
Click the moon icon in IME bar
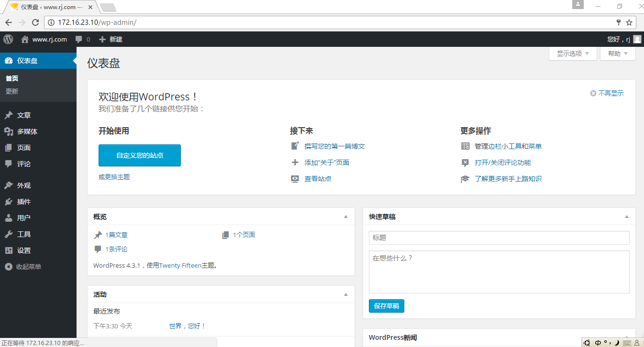(x=617, y=342)
